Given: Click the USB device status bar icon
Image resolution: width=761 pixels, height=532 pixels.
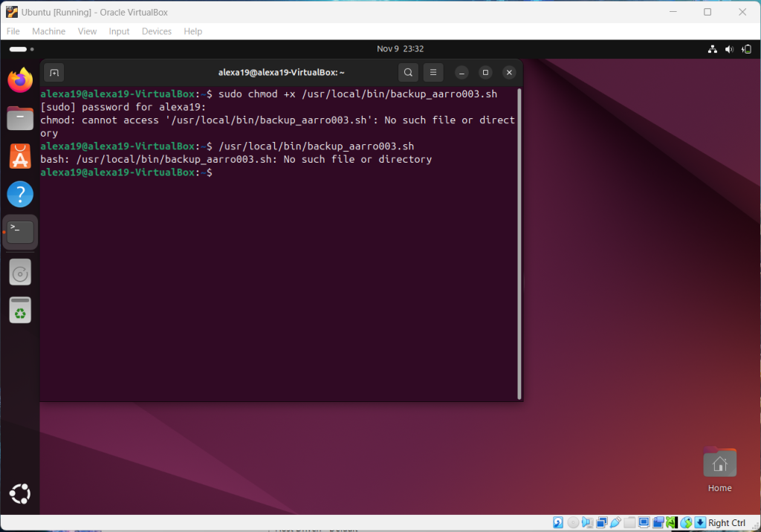Looking at the screenshot, I should click(616, 522).
